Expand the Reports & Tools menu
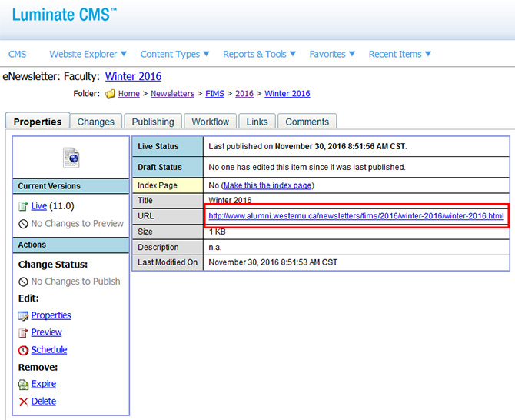 [259, 55]
